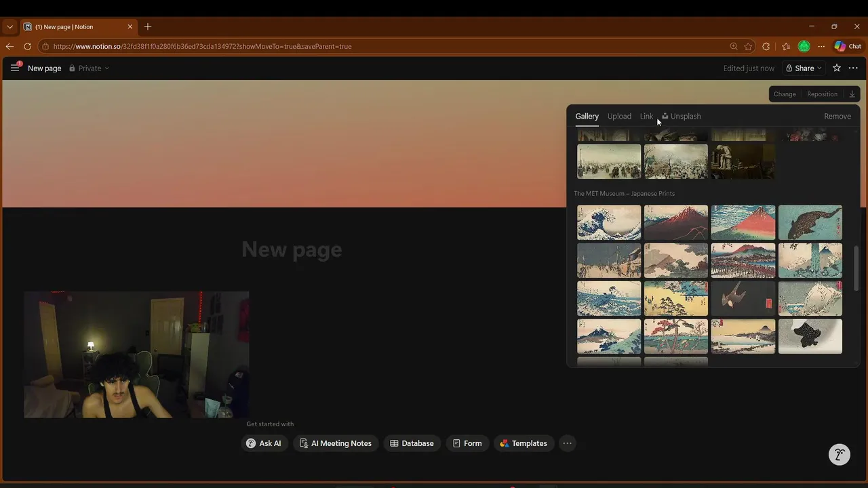868x488 pixels.
Task: Select the dark red Fuji cover thumbnail
Action: 676,222
